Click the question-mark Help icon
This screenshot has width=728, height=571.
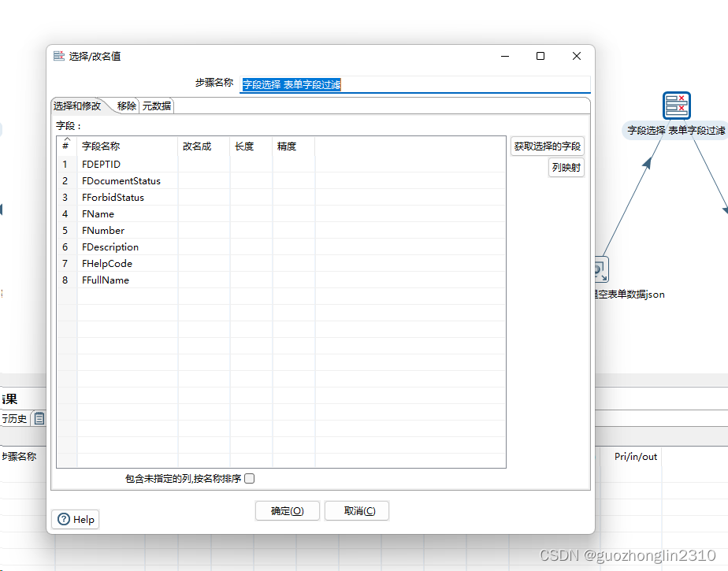pos(62,519)
